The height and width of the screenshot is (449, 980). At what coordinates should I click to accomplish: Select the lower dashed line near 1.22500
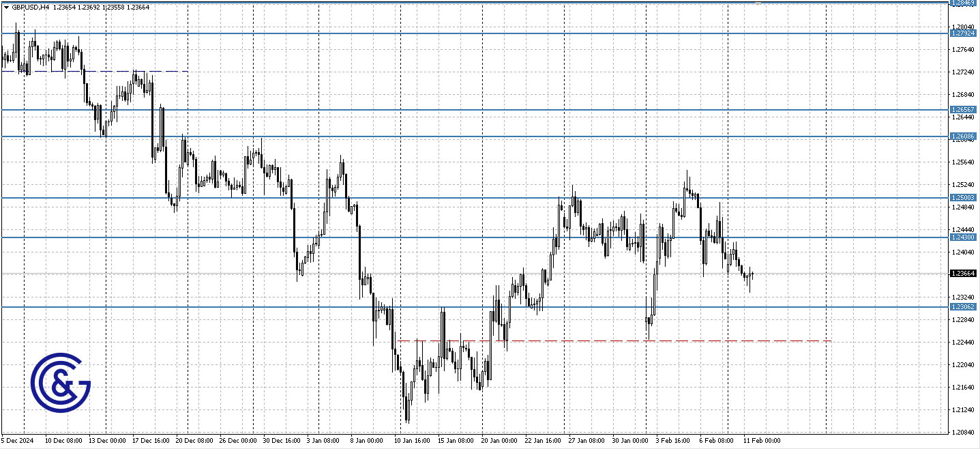(614, 340)
